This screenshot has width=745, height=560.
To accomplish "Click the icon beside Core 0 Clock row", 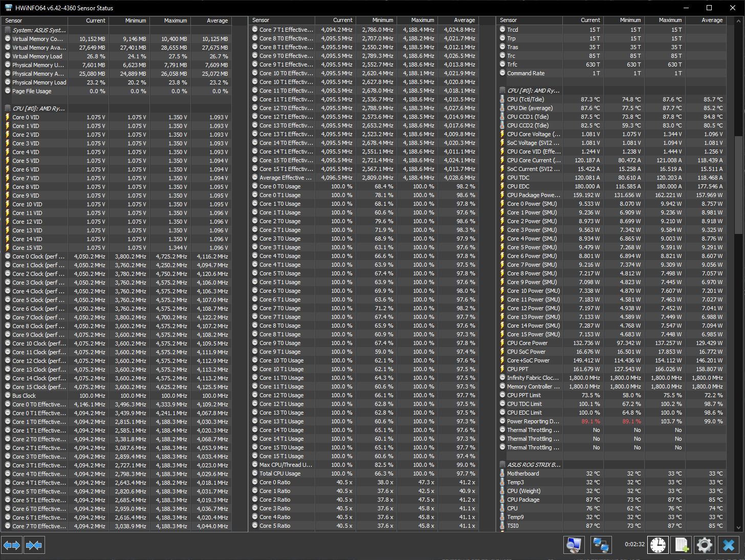I will pyautogui.click(x=8, y=256).
